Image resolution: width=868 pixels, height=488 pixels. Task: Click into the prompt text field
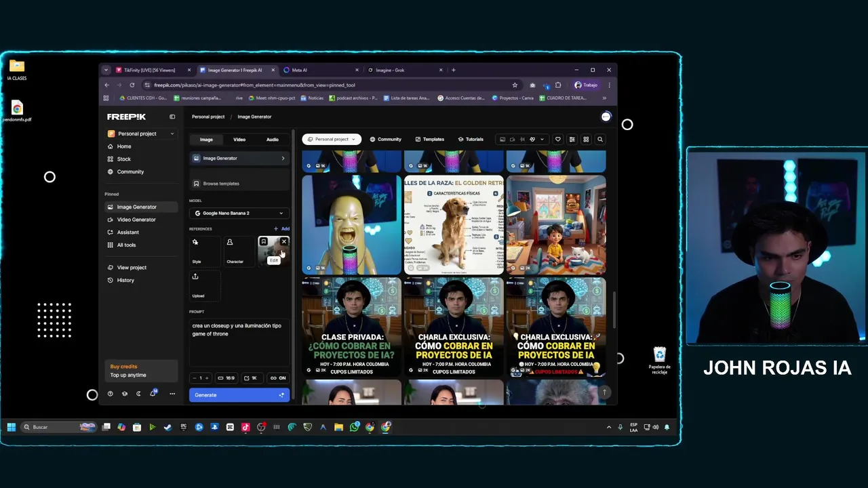point(239,342)
